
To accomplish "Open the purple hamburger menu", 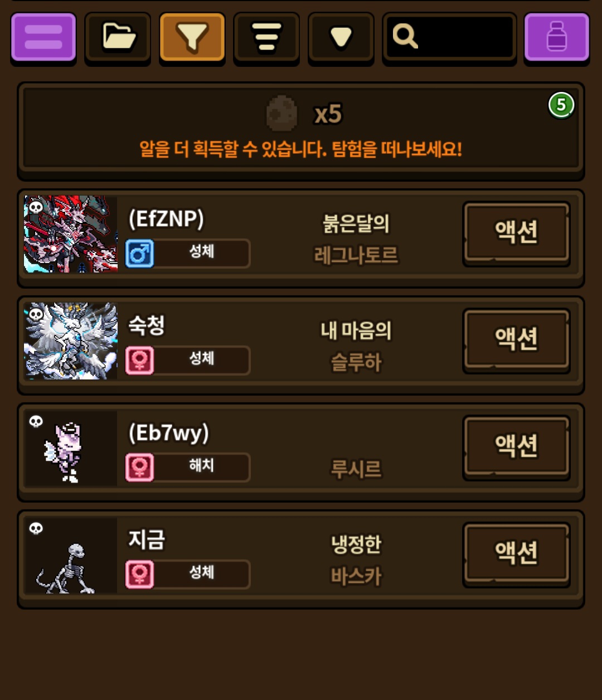I will [43, 37].
